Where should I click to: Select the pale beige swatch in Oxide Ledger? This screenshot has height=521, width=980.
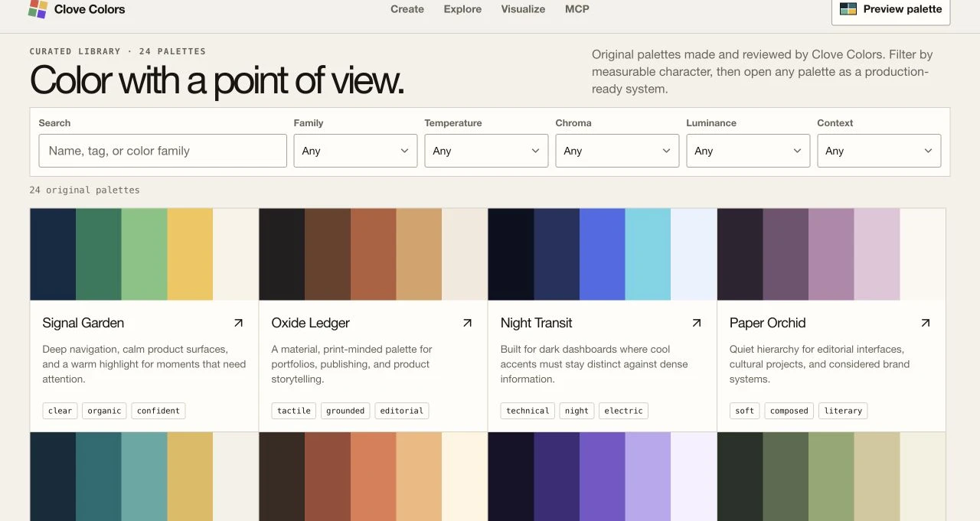[x=465, y=254]
